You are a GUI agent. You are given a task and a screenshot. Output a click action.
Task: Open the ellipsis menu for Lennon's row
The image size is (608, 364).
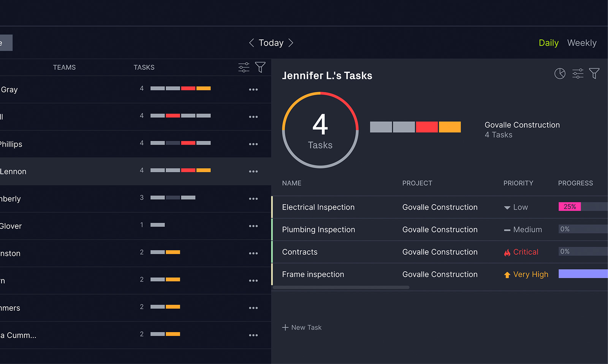253,171
